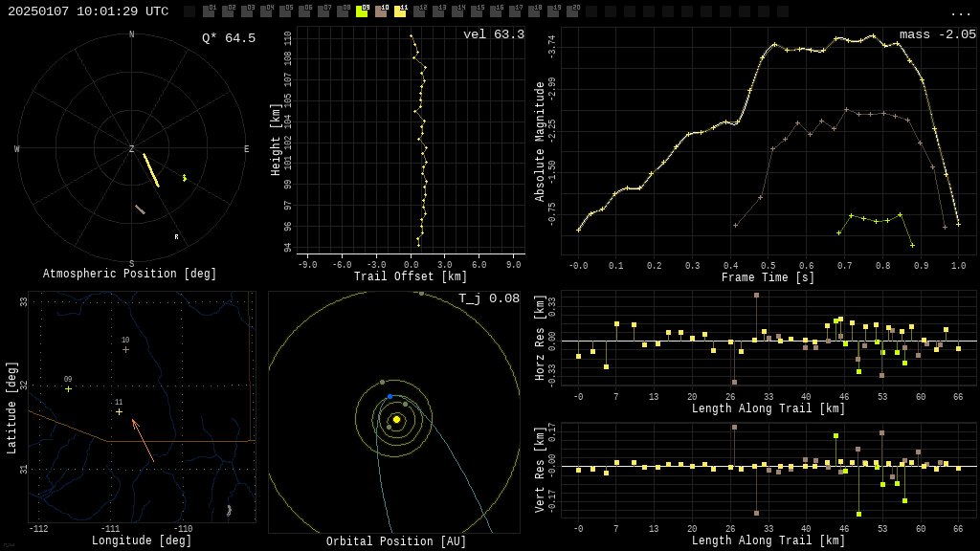Screen dimensions: 980x551
Task: Click the Q* 64.5 value
Action: click(x=229, y=38)
